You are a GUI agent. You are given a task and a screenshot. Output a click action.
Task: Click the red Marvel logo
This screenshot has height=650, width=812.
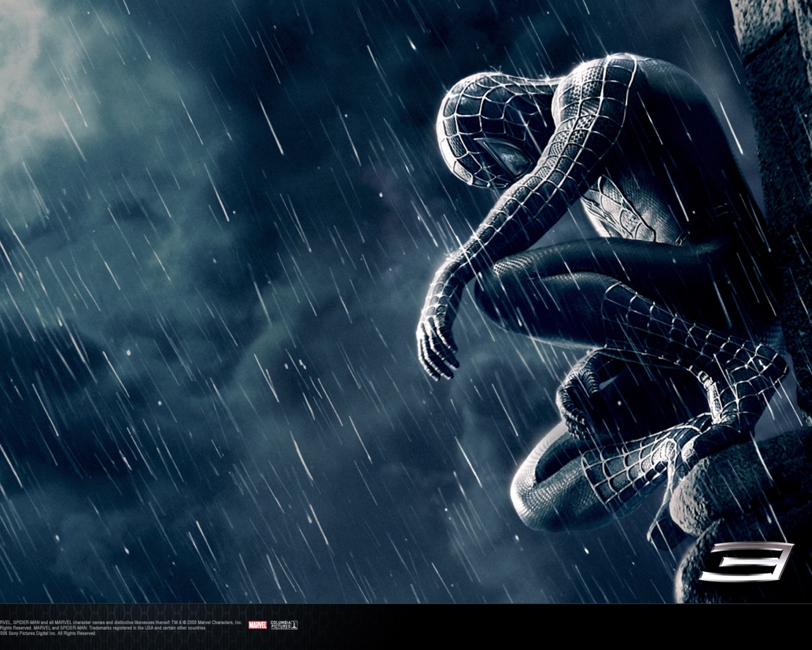[258, 625]
